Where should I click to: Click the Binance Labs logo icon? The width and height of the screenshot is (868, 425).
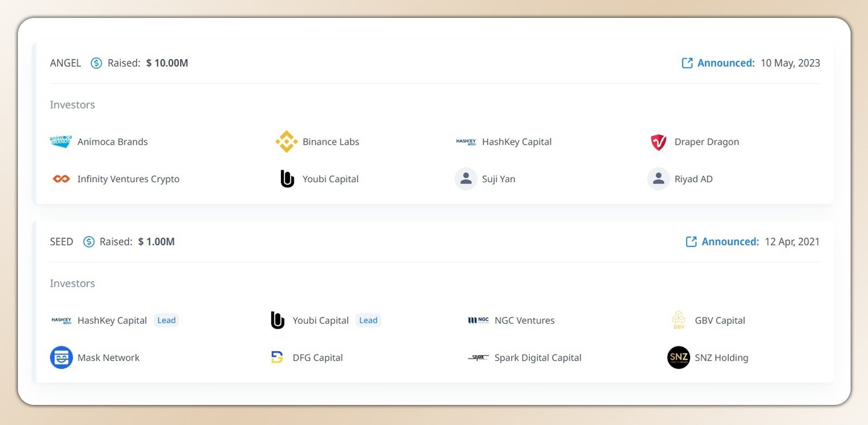pos(286,141)
